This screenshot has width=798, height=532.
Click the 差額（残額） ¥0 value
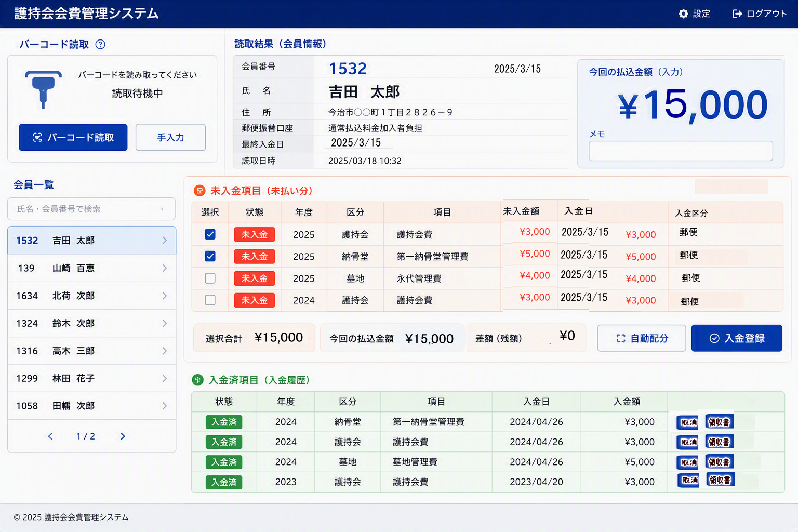pyautogui.click(x=567, y=336)
